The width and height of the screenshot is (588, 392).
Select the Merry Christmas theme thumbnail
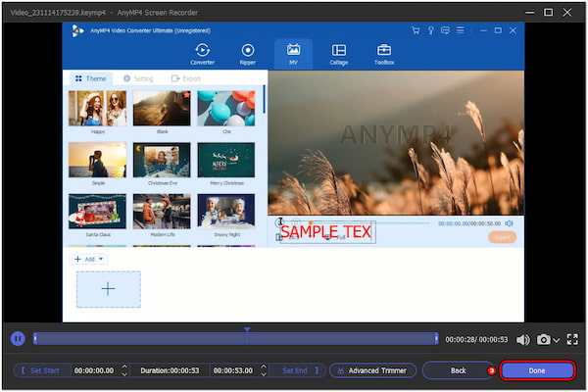coord(226,160)
